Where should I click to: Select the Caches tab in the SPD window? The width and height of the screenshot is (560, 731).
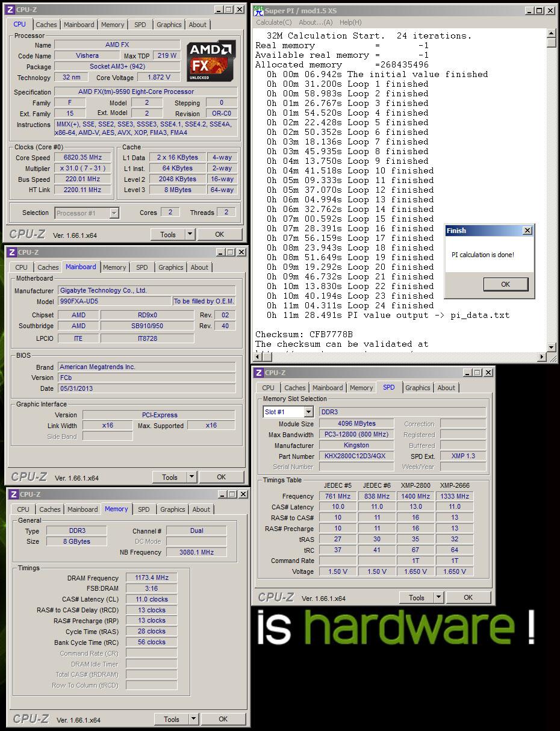294,388
